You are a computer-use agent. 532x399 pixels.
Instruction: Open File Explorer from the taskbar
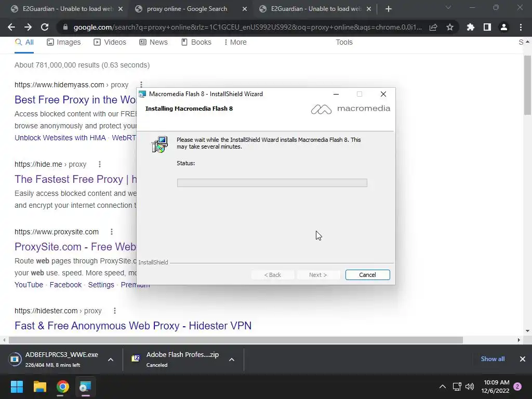pos(39,387)
